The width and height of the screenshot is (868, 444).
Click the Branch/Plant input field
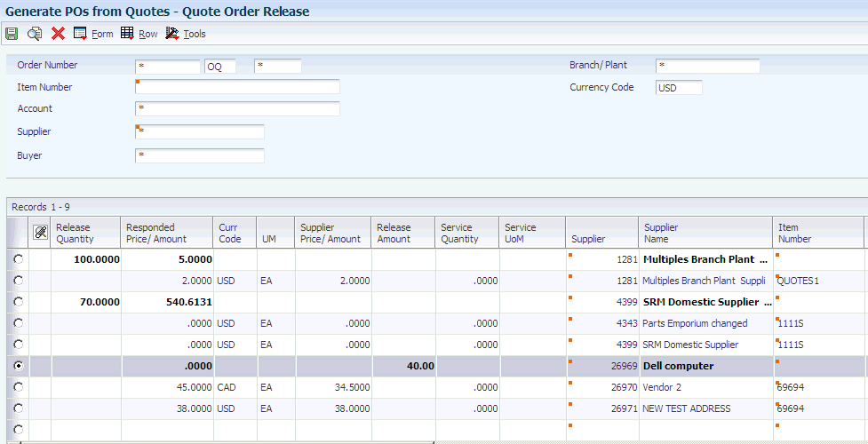pyautogui.click(x=707, y=66)
